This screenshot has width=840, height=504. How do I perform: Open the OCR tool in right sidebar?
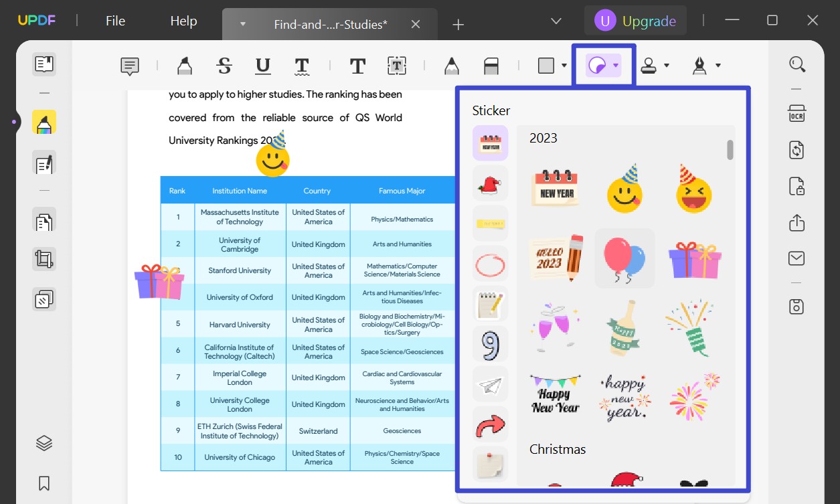click(796, 114)
